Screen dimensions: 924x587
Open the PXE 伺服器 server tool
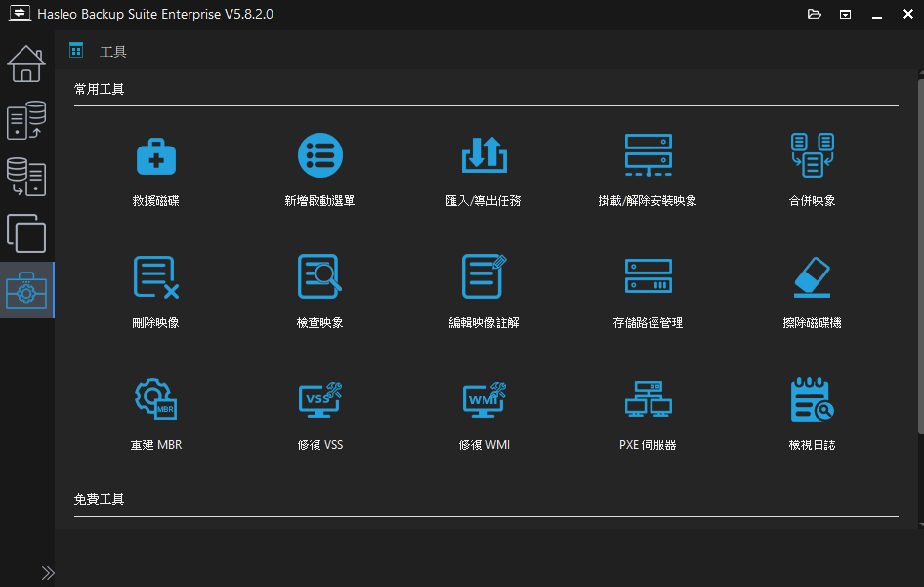point(648,399)
